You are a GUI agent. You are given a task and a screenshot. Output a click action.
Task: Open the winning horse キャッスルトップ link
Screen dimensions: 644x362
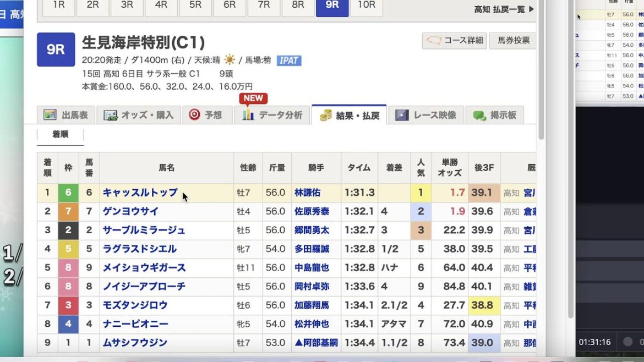(x=140, y=193)
